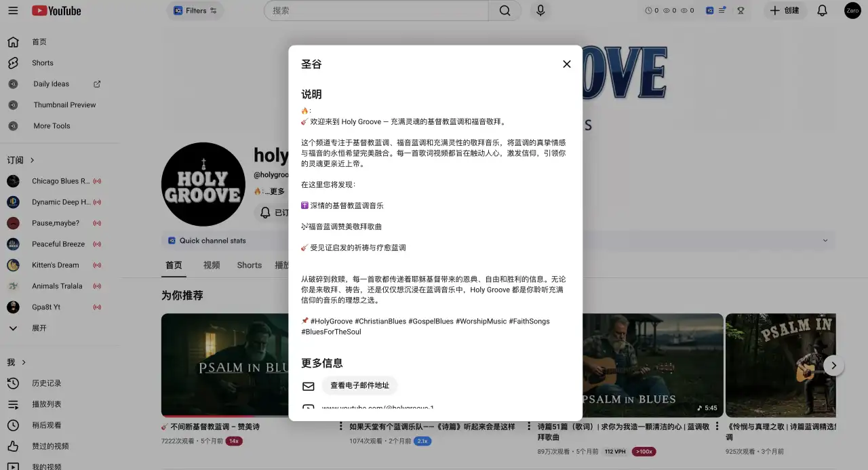Select the 视频 channel tab
This screenshot has height=470, width=868.
212,265
